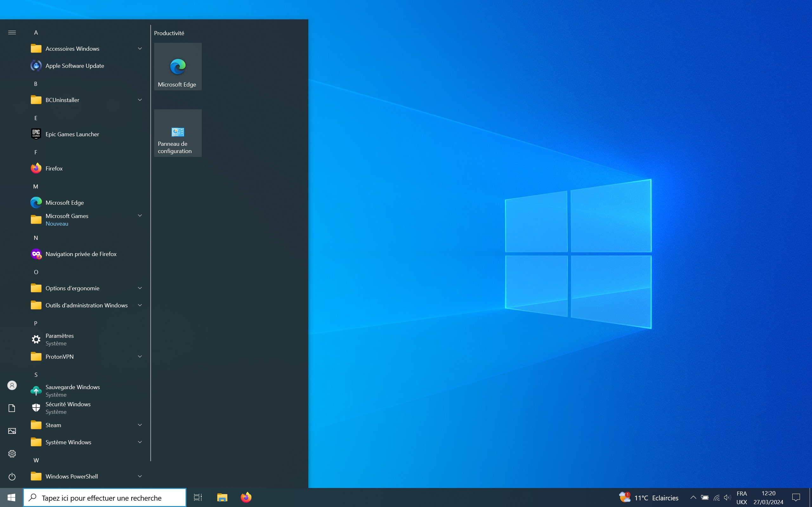Open Sécurité Windows shield app
This screenshot has width=812, height=507.
click(x=68, y=408)
